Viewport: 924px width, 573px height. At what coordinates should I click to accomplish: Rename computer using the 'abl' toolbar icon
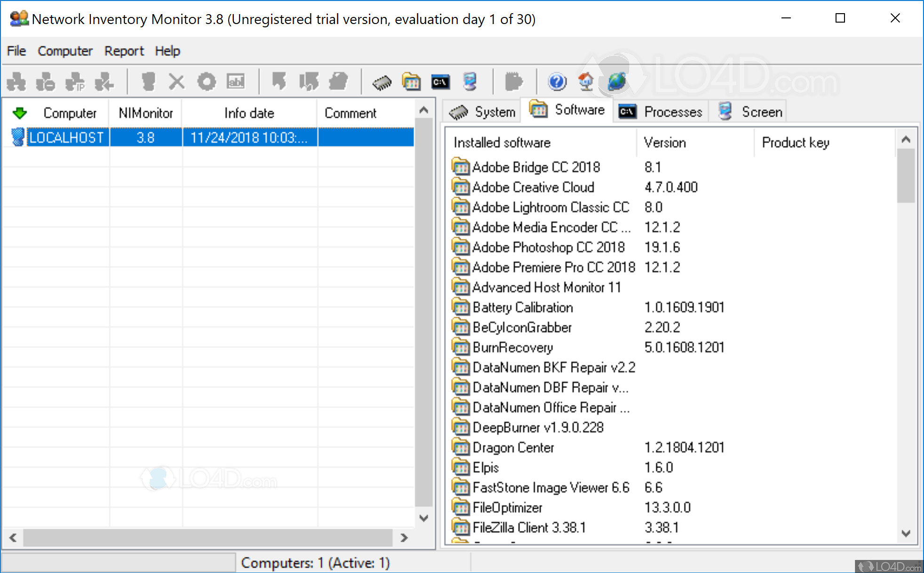point(236,81)
